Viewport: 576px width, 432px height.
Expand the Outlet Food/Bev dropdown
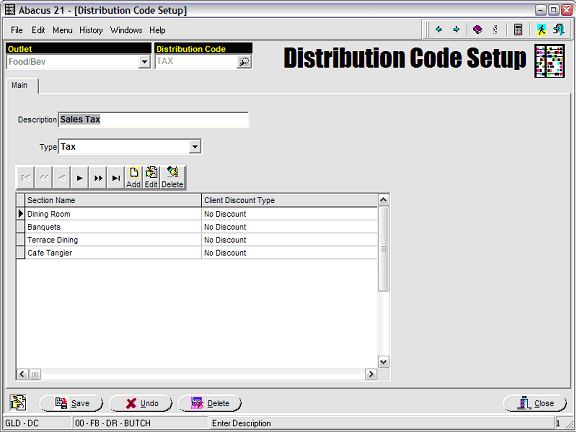pos(144,62)
